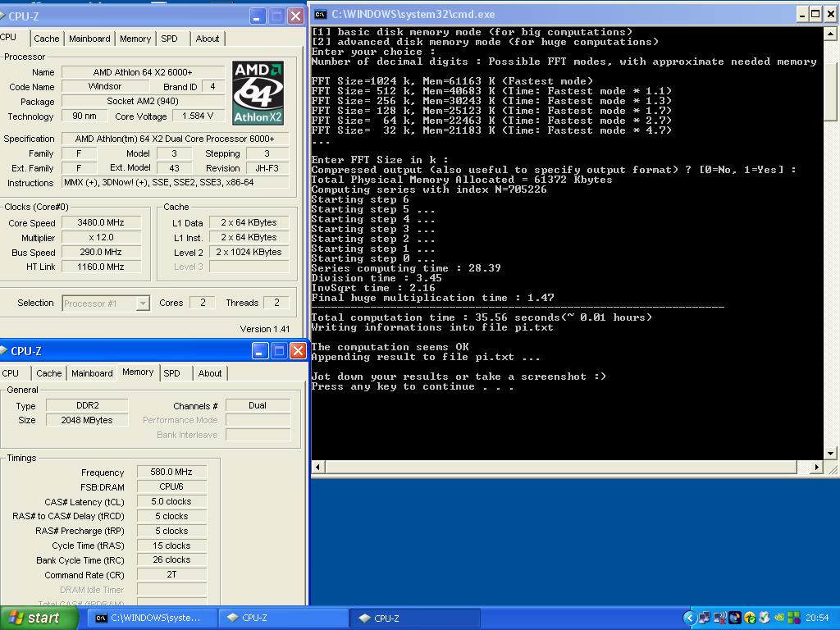840x630 pixels.
Task: Click the cmd.exe horizontal scrollbar track
Action: pos(568,467)
